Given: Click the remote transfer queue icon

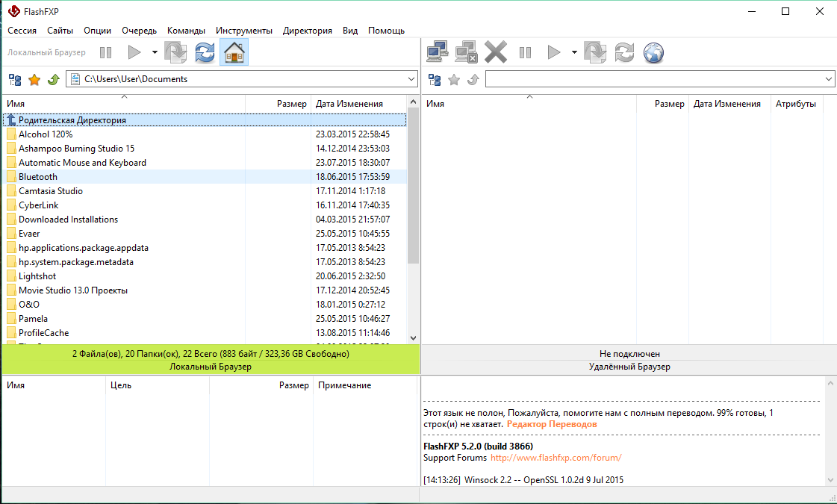Looking at the screenshot, I should pyautogui.click(x=595, y=52).
